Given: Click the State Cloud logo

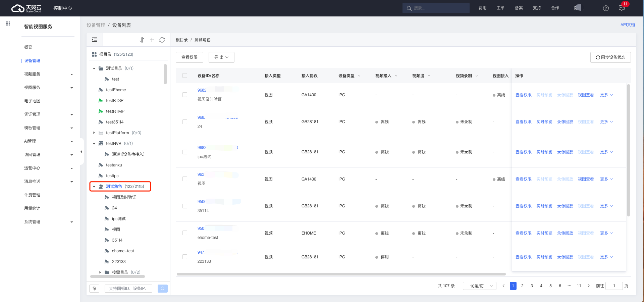Looking at the screenshot, I should click(x=26, y=8).
